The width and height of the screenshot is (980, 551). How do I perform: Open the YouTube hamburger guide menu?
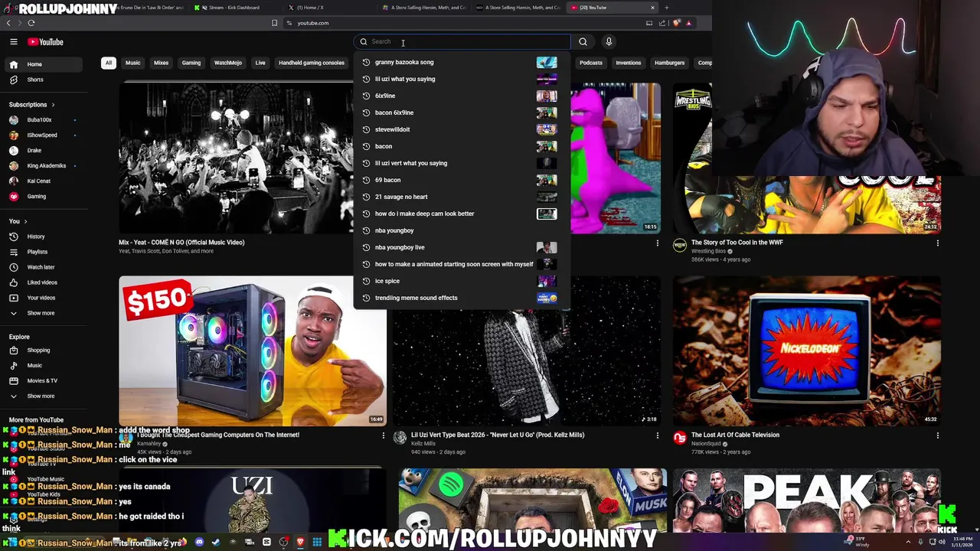(x=14, y=42)
